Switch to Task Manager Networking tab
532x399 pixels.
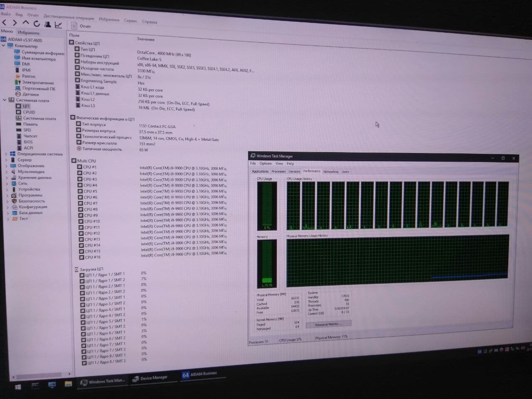(331, 171)
